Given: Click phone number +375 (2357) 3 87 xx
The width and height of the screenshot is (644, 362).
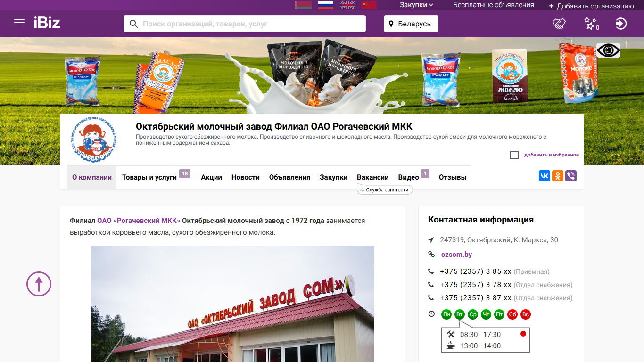Looking at the screenshot, I should pos(476,298).
